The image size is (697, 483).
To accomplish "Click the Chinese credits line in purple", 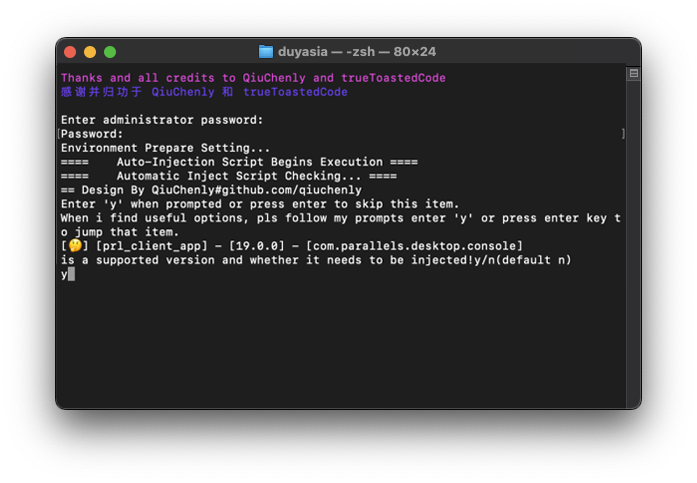I will coord(204,92).
